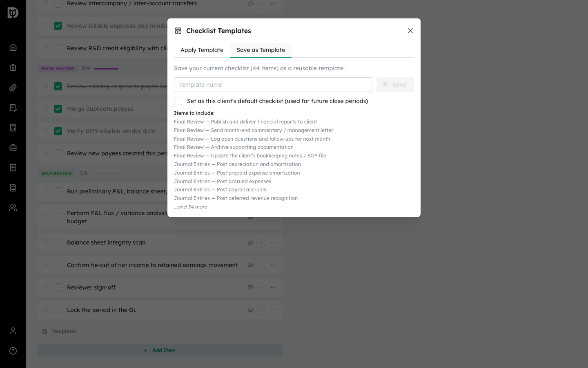Grab drag handle of Lock the period
This screenshot has height=368, width=588.
pos(46,310)
